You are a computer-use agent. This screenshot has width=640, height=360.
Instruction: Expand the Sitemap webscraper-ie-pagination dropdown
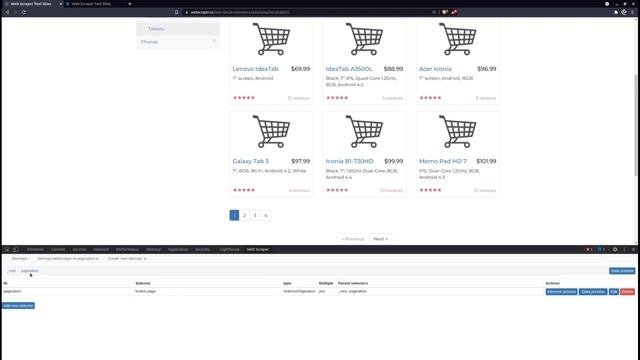pos(67,259)
